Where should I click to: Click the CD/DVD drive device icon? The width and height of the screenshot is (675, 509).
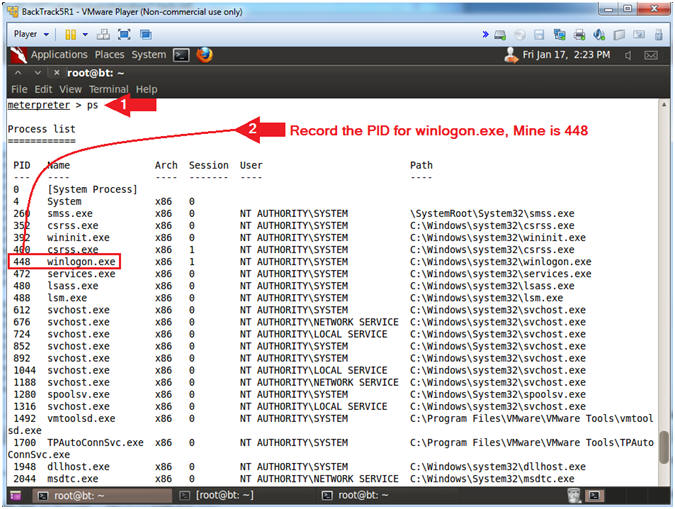coord(520,35)
